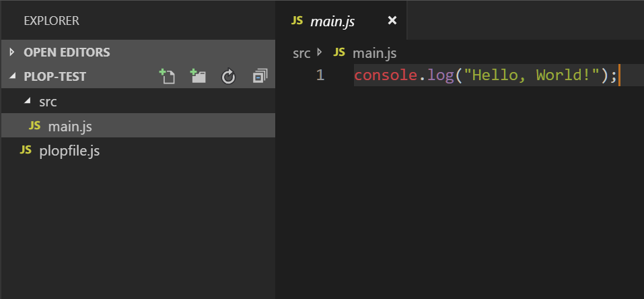Click line number 1 in the gutter
This screenshot has height=299, width=644.
coord(320,75)
